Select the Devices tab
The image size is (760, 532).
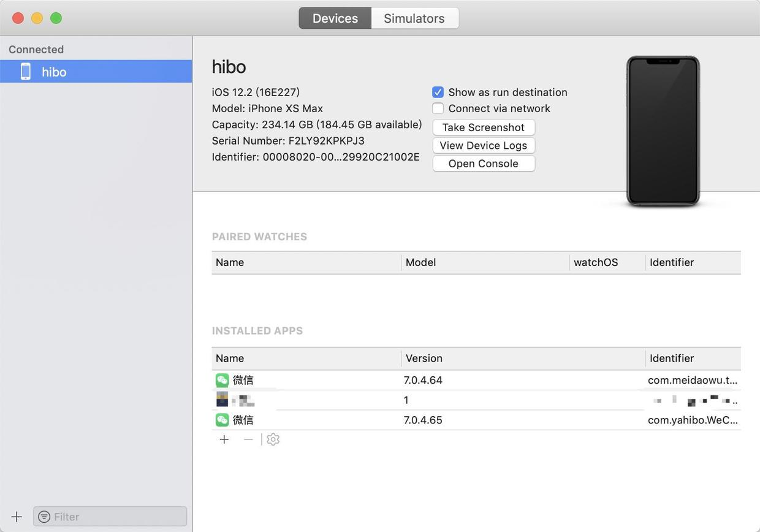tap(335, 18)
